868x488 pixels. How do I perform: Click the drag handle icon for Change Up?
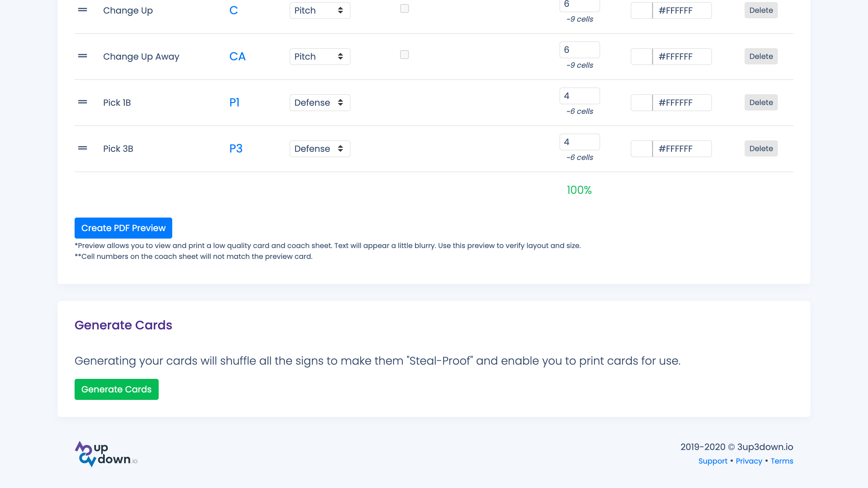pos(83,9)
